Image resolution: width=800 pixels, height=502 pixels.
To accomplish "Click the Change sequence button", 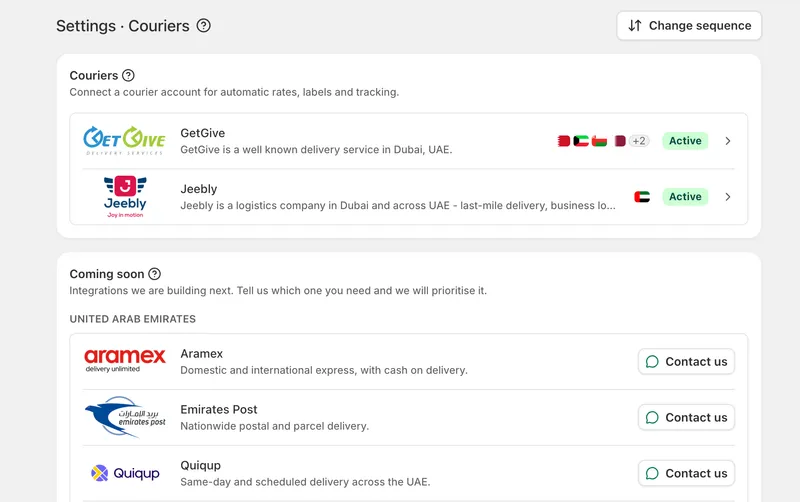I will pos(689,26).
